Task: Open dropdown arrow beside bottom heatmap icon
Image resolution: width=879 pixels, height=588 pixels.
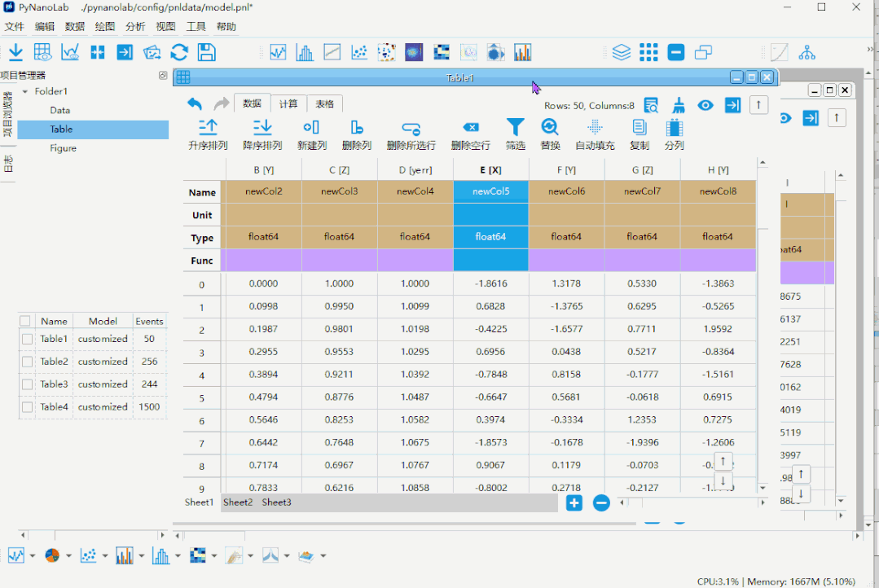Action: [213, 556]
